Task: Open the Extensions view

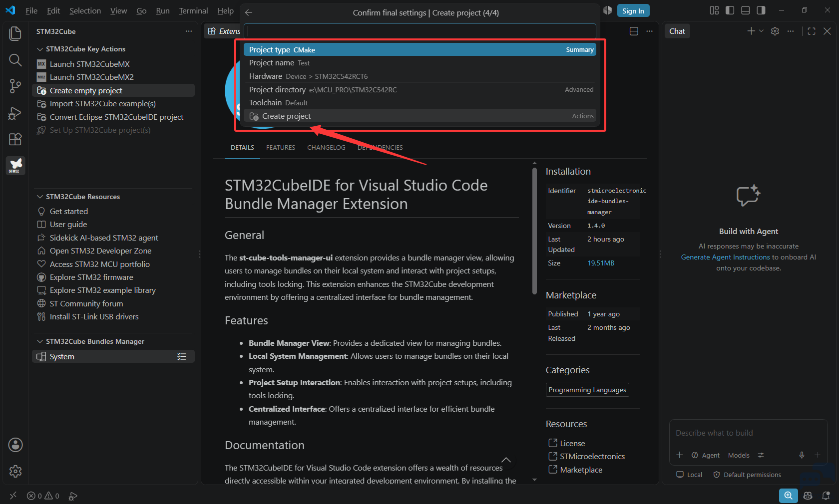Action: click(15, 139)
